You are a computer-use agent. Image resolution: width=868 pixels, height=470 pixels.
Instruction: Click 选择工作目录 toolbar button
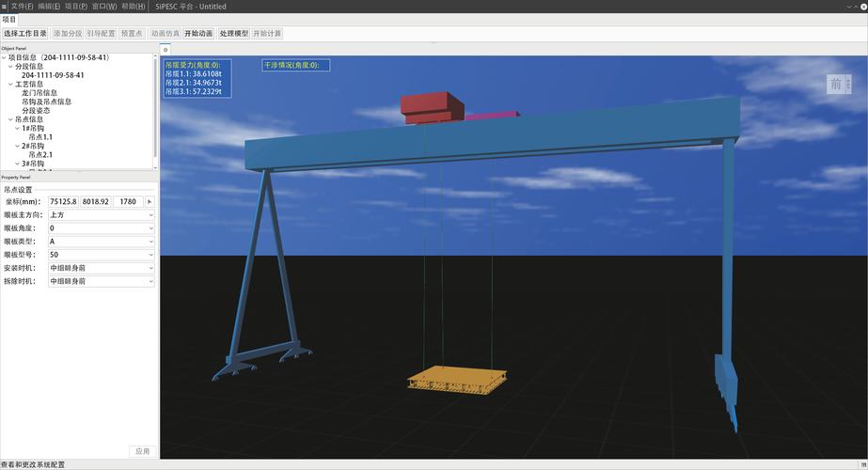click(25, 33)
